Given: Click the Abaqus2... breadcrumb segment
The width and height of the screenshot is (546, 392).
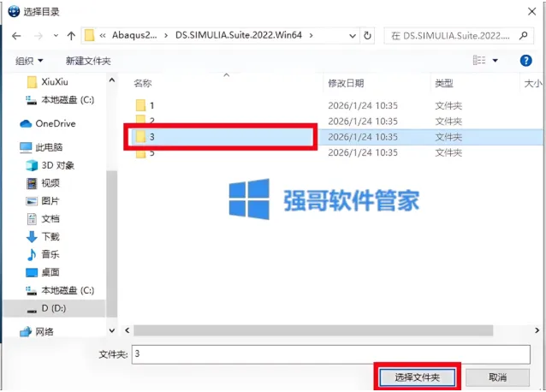Looking at the screenshot, I should (x=134, y=35).
